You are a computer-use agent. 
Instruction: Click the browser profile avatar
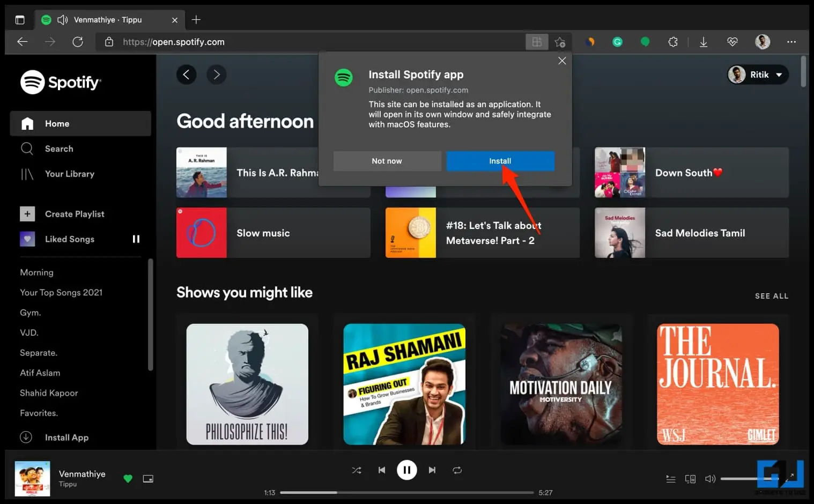coord(763,42)
